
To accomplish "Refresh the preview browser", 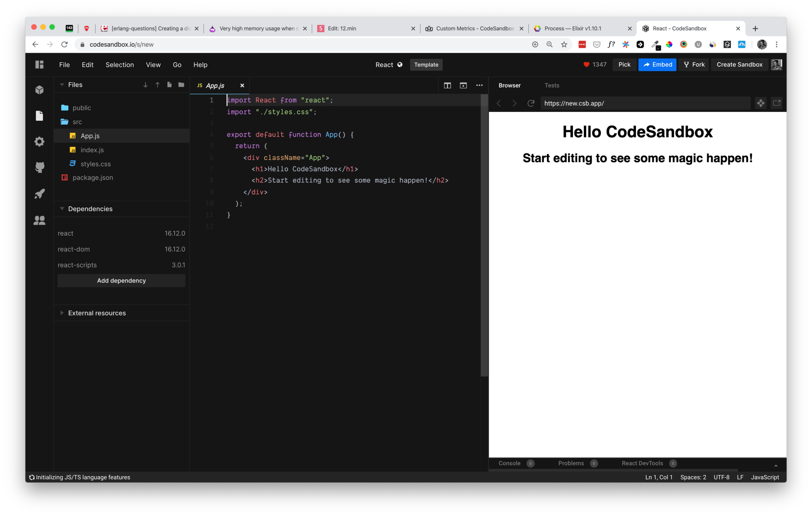I will (x=531, y=103).
